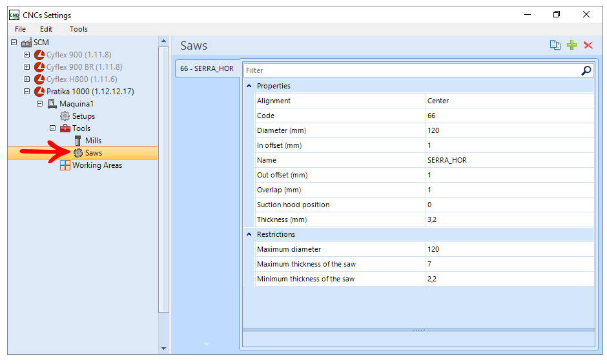Collapse the Pratika 1000 node

tap(26, 91)
